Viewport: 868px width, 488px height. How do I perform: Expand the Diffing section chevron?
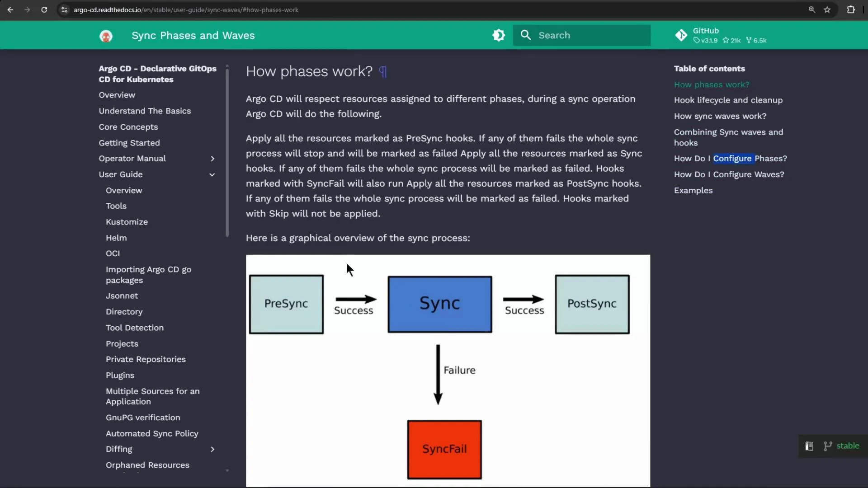(x=212, y=450)
